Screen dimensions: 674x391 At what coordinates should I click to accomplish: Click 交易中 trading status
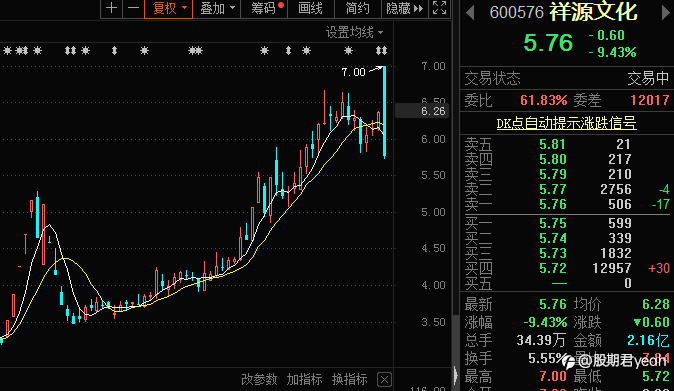[x=648, y=79]
